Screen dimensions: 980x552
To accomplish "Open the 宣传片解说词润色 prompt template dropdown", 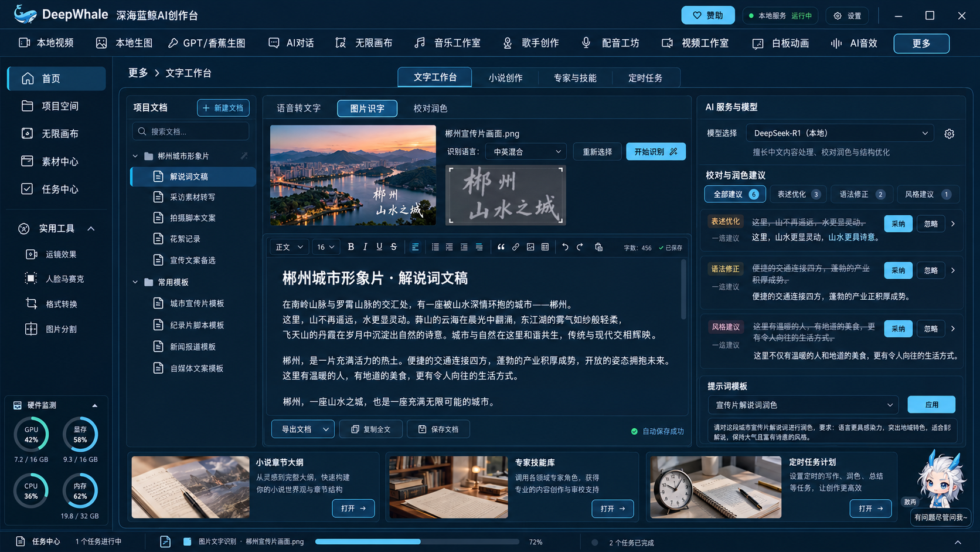I will [804, 405].
